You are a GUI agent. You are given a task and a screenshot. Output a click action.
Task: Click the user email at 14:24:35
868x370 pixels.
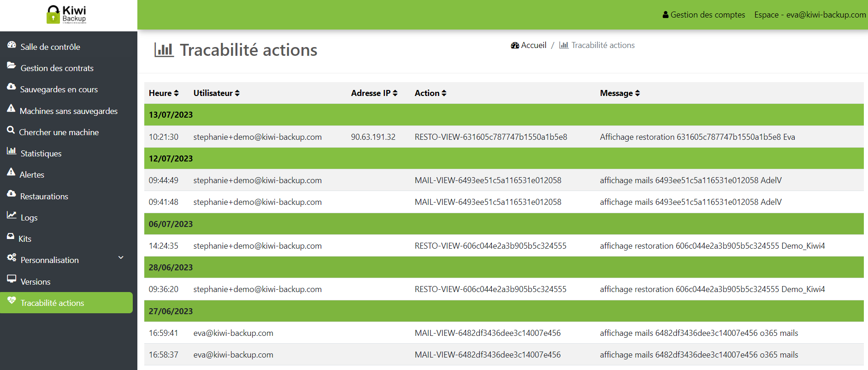pos(258,246)
